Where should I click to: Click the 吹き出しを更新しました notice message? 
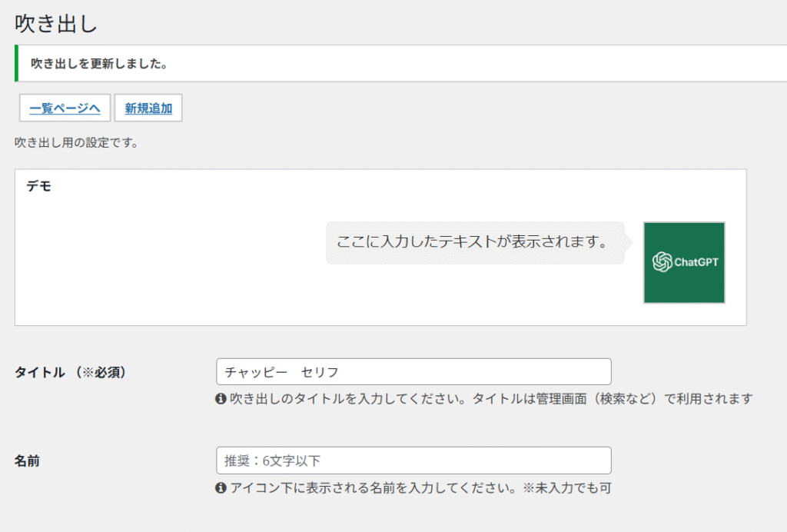[x=99, y=64]
